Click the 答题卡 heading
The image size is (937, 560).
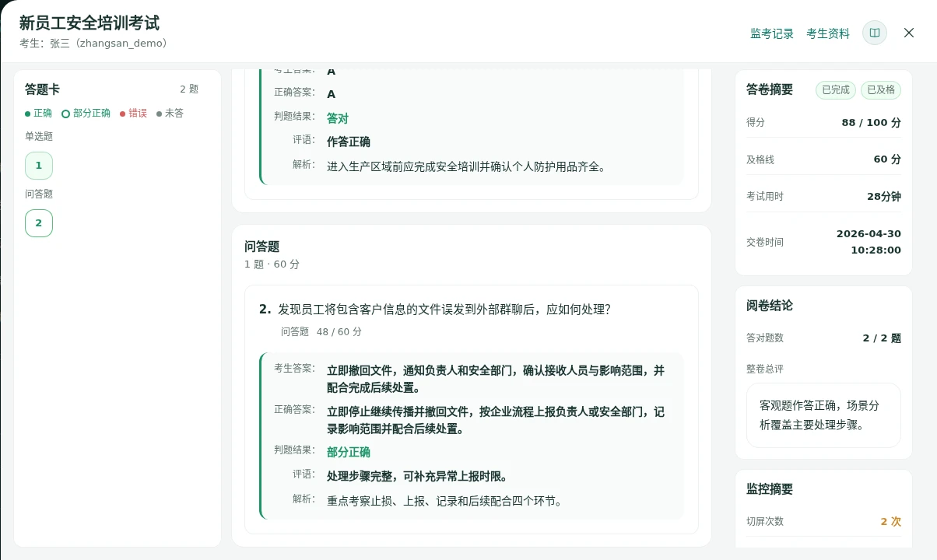[42, 89]
